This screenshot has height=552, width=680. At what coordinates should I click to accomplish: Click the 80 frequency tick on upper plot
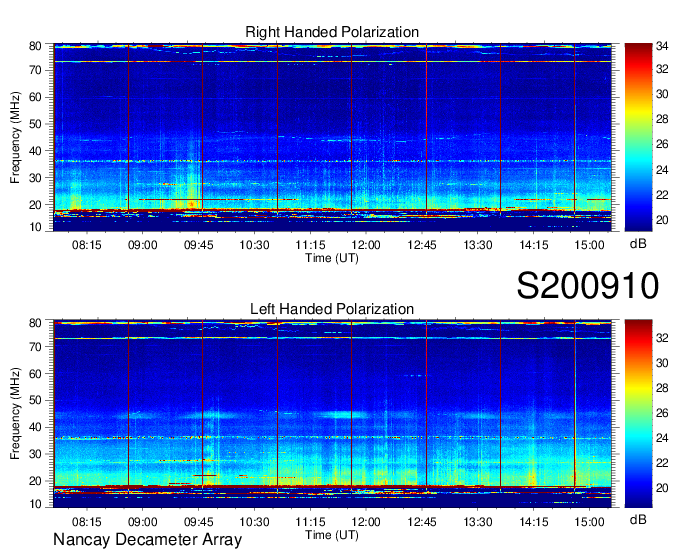pos(35,46)
